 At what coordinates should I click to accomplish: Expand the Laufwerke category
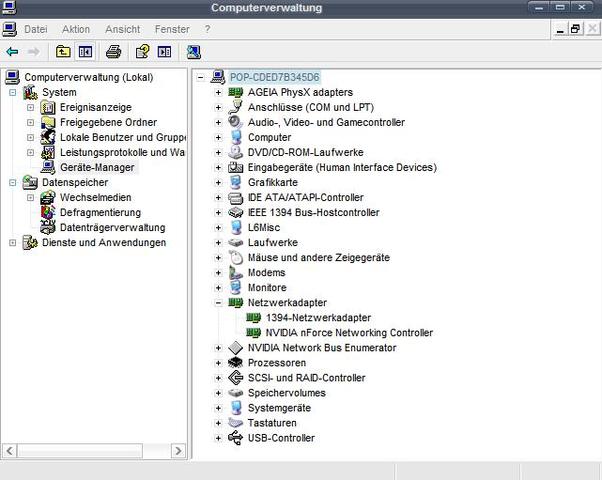218,243
